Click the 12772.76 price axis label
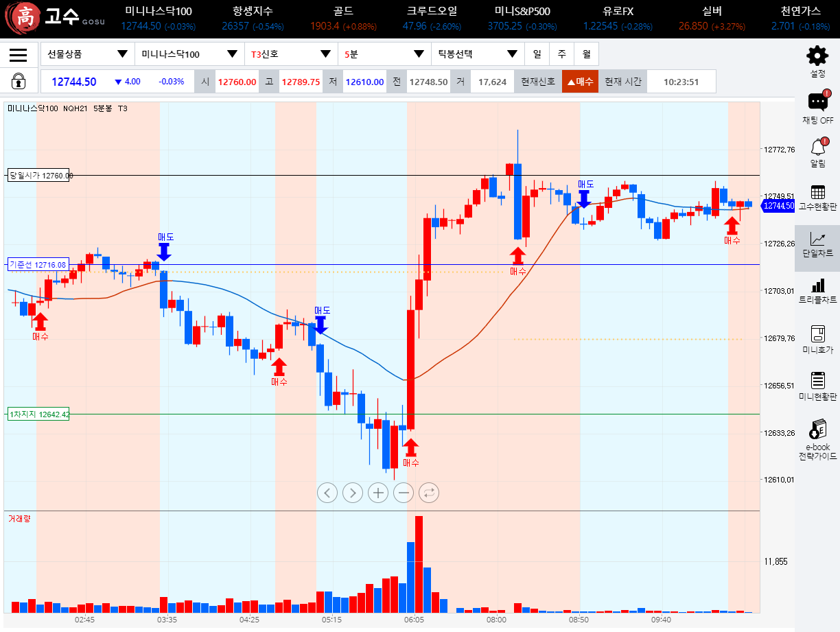Screen dimensions: 840x632 (x=780, y=150)
